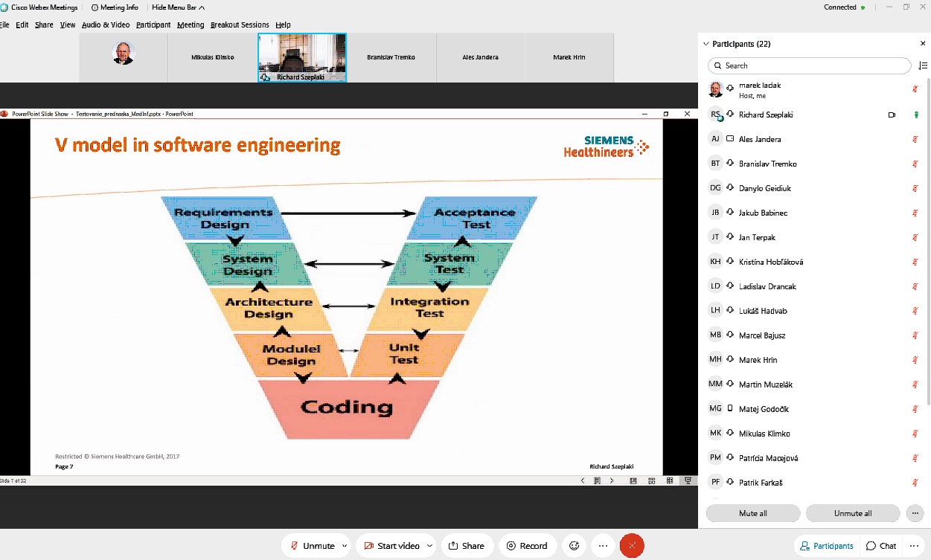Go to next slide arrow in PowerPoint
This screenshot has height=560, width=931.
coord(612,480)
